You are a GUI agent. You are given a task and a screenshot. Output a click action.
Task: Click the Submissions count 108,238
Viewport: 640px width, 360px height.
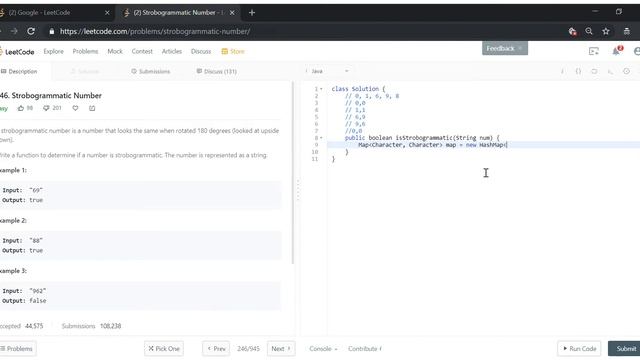tap(111, 326)
